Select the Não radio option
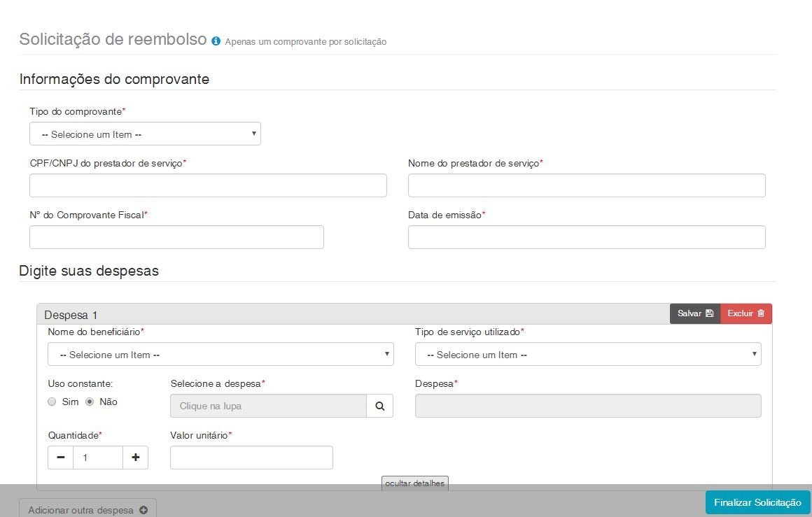The image size is (812, 517). (90, 402)
